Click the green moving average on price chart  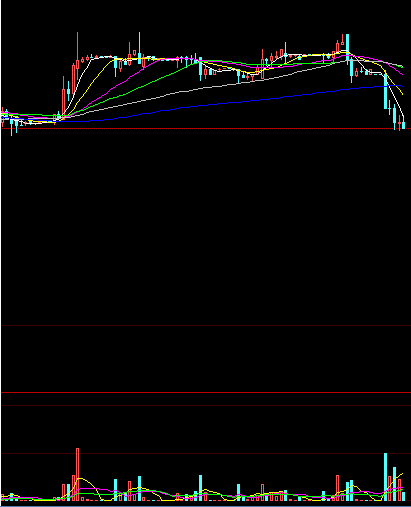133,91
